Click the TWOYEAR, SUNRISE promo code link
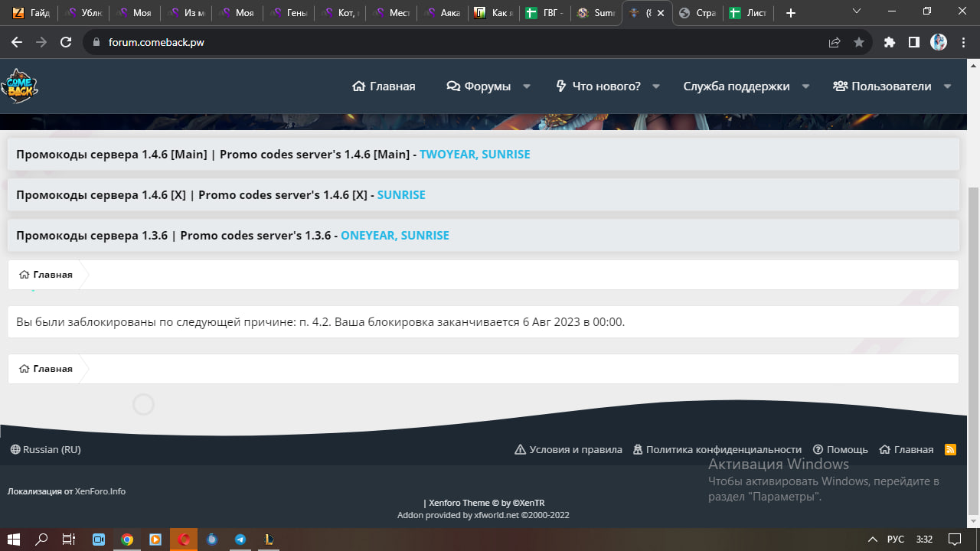 point(475,155)
